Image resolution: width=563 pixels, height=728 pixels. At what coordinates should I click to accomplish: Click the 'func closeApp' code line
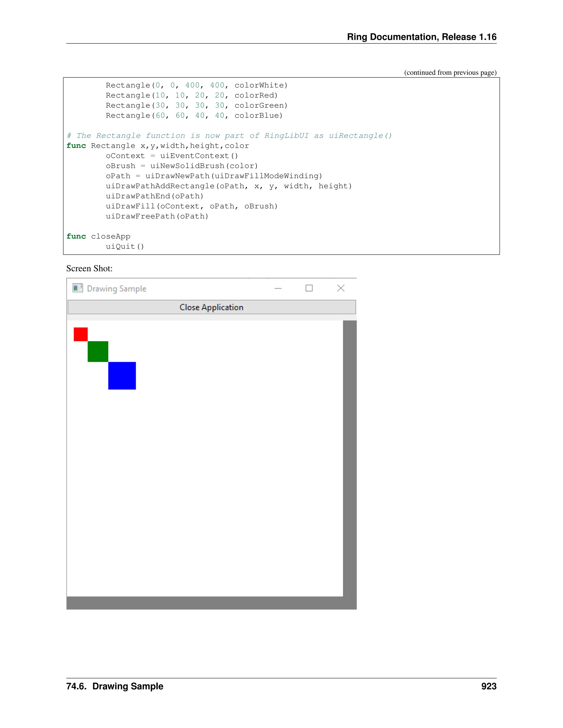pyautogui.click(x=98, y=236)
